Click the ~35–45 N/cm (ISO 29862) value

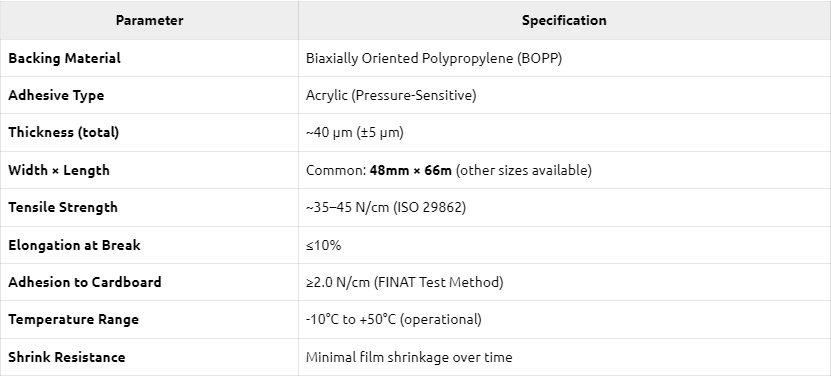tap(386, 207)
